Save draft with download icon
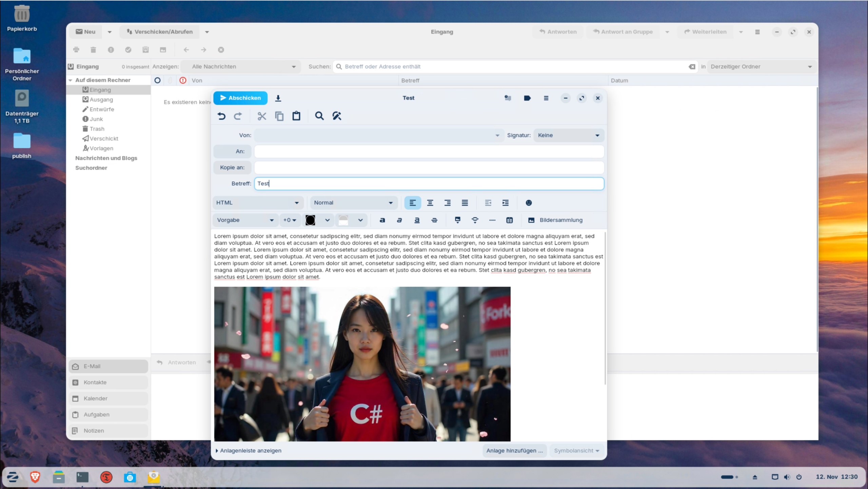The height and width of the screenshot is (489, 868). [278, 98]
